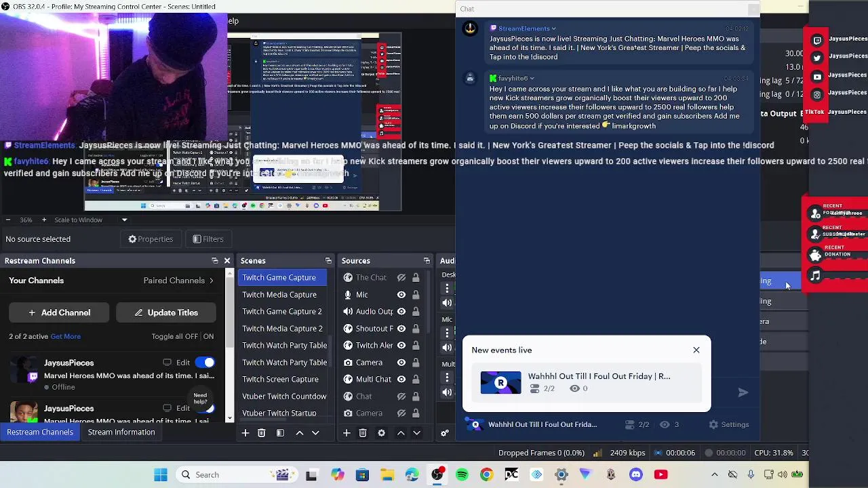Hide the Twitch Alerts source
Image resolution: width=868 pixels, height=488 pixels.
[401, 346]
